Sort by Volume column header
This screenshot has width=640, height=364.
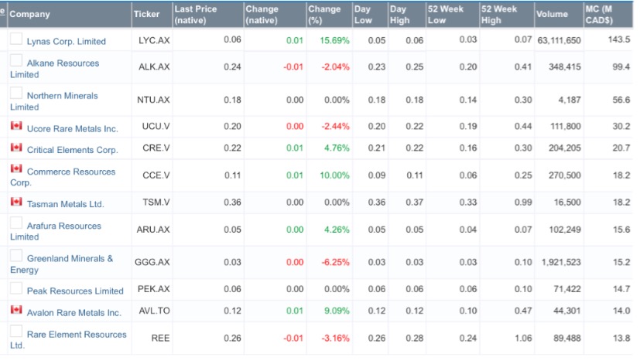[x=551, y=15]
